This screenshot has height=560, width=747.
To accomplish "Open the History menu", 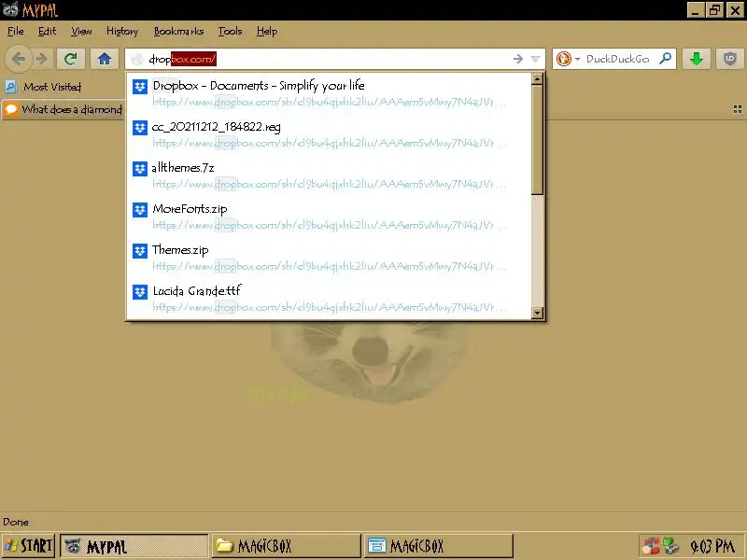I will click(122, 32).
